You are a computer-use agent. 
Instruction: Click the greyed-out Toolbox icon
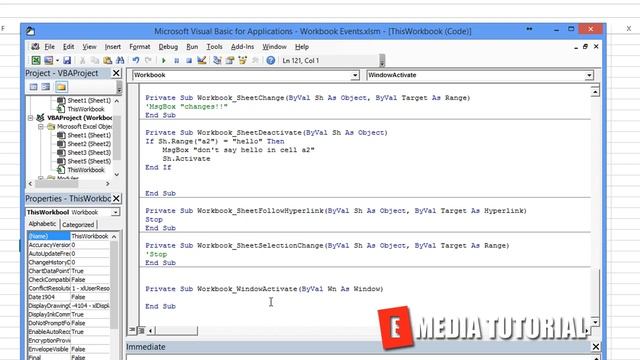(x=256, y=60)
